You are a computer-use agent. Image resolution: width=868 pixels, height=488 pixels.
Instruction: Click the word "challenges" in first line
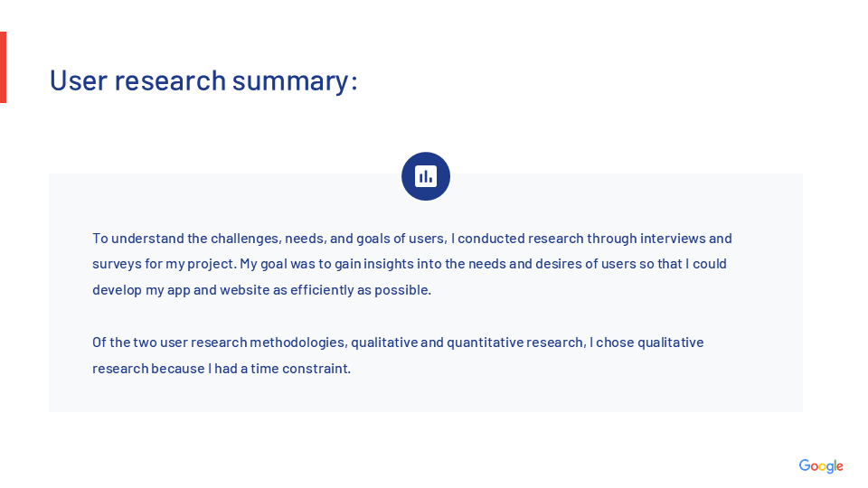tap(246, 239)
